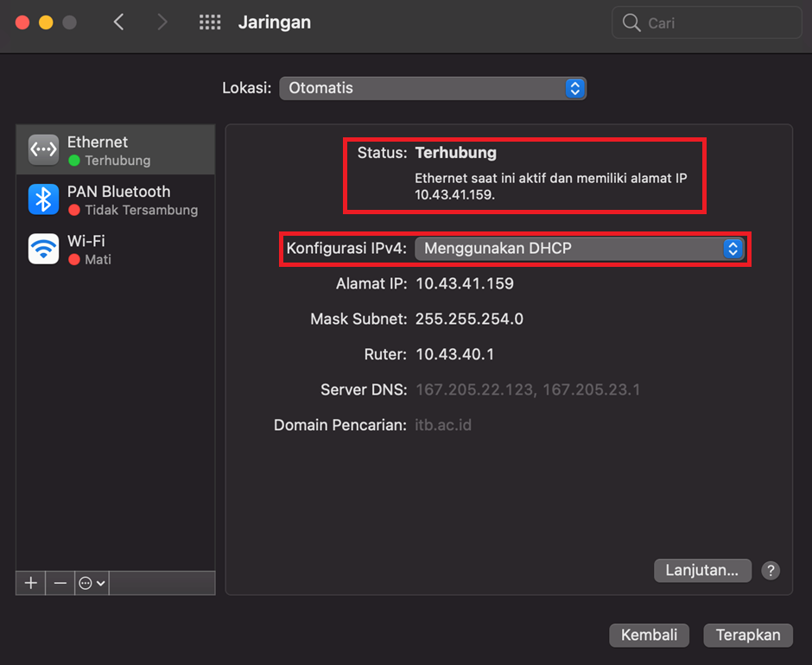Open the service action menu with ellipsis
The height and width of the screenshot is (665, 812).
click(92, 583)
